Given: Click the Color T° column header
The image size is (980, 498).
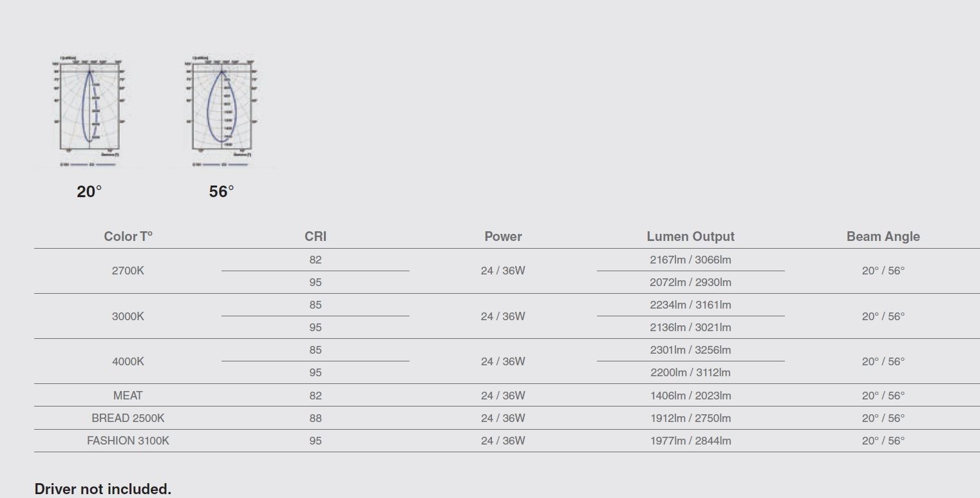Looking at the screenshot, I should [128, 236].
